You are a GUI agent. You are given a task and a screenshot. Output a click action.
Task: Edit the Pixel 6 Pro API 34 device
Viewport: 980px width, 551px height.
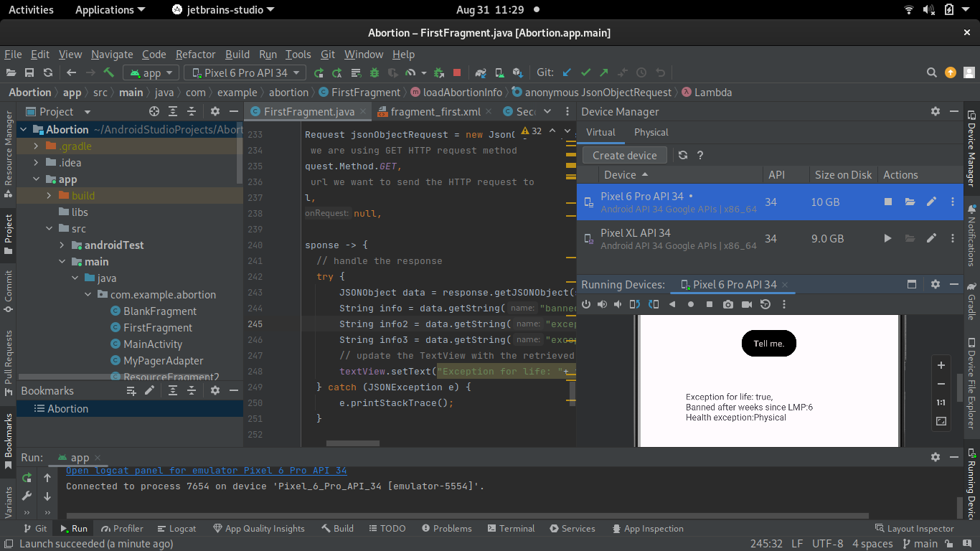point(931,202)
